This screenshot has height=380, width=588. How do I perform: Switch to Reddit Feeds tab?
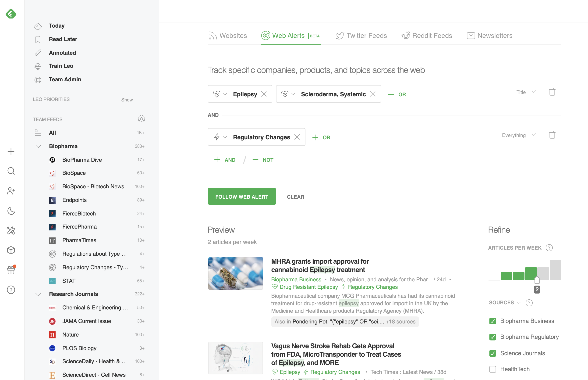pos(426,36)
